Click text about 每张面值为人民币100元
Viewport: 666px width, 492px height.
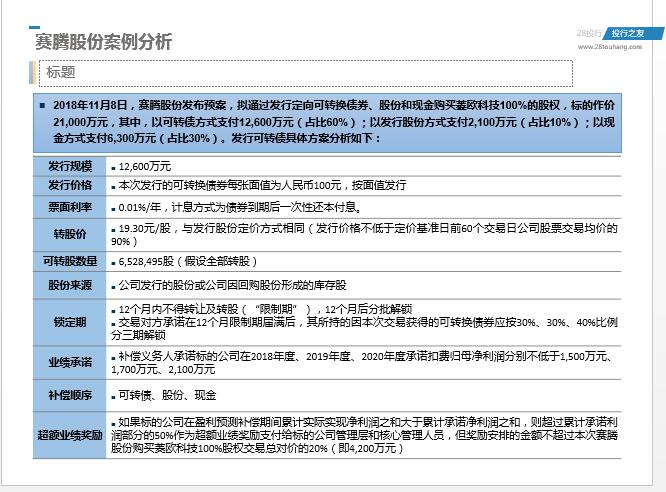click(262, 185)
